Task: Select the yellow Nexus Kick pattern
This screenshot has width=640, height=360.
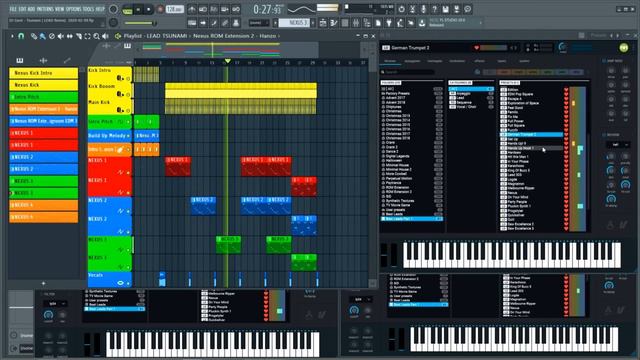Action: point(43,85)
